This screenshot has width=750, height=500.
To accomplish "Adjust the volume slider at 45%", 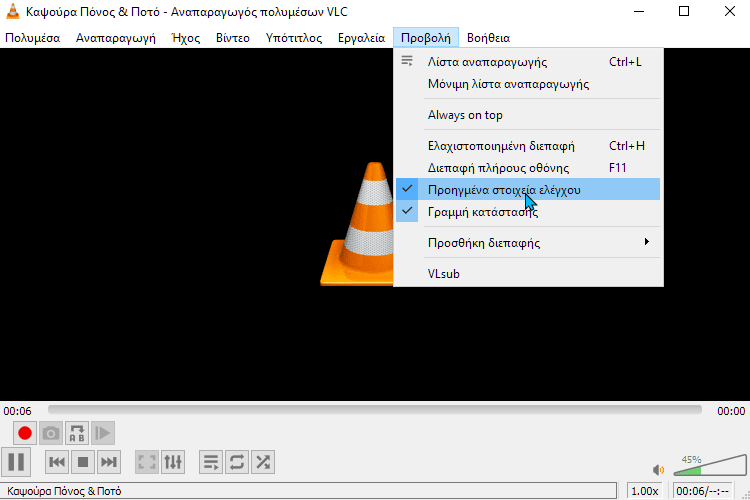I will [x=710, y=465].
